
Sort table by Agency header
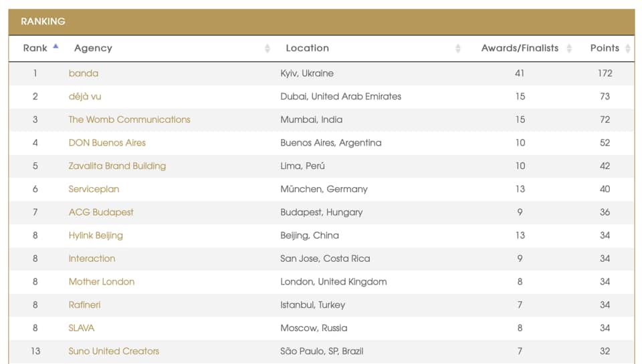click(93, 48)
